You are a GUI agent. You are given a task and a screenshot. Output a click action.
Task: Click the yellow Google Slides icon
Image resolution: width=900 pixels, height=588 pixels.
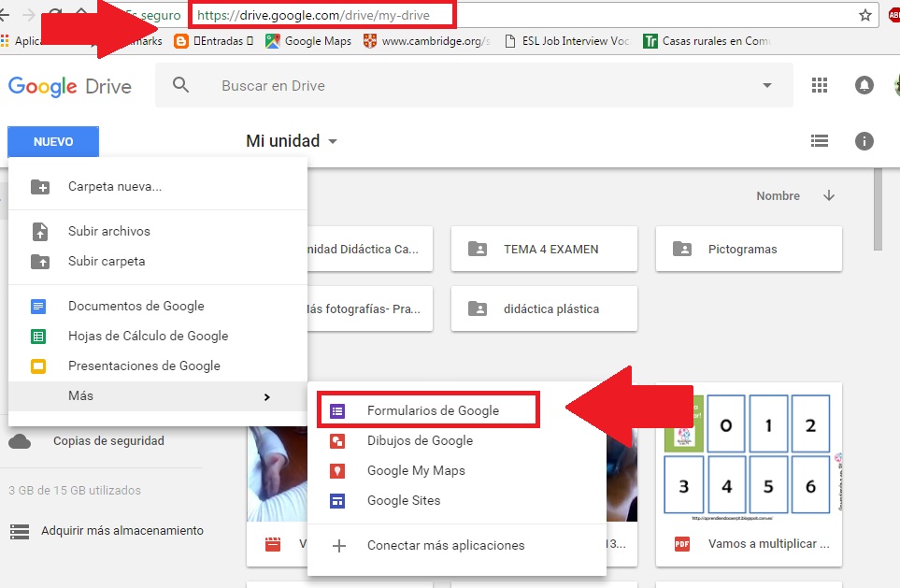point(38,366)
